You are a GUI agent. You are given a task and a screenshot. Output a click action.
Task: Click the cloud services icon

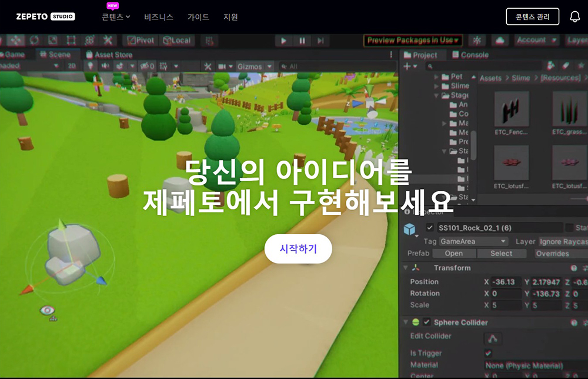tap(500, 40)
